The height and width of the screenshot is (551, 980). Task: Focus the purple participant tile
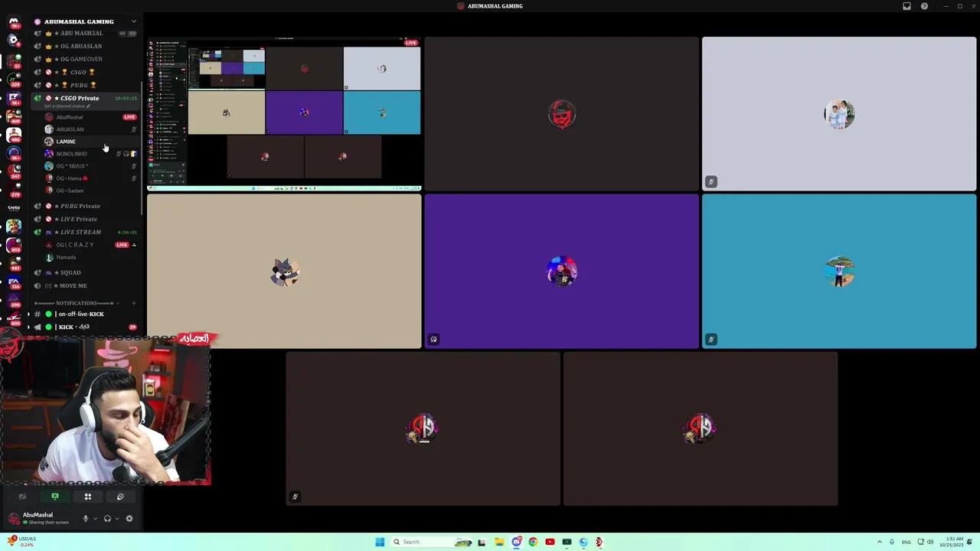[562, 272]
